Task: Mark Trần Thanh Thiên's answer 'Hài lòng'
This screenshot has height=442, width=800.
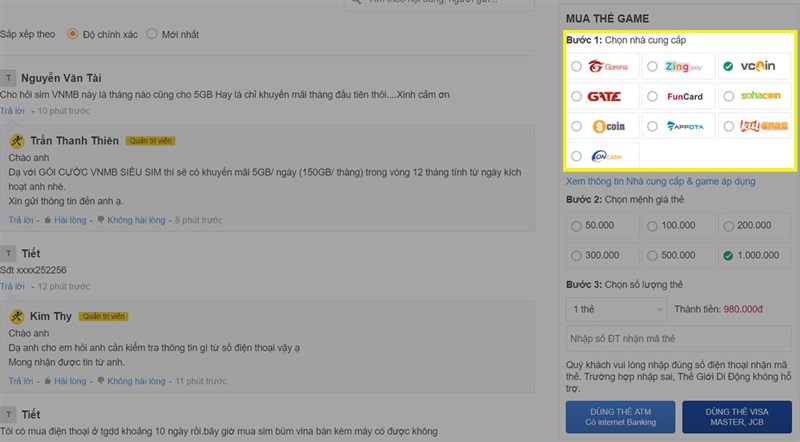Action: click(65, 220)
